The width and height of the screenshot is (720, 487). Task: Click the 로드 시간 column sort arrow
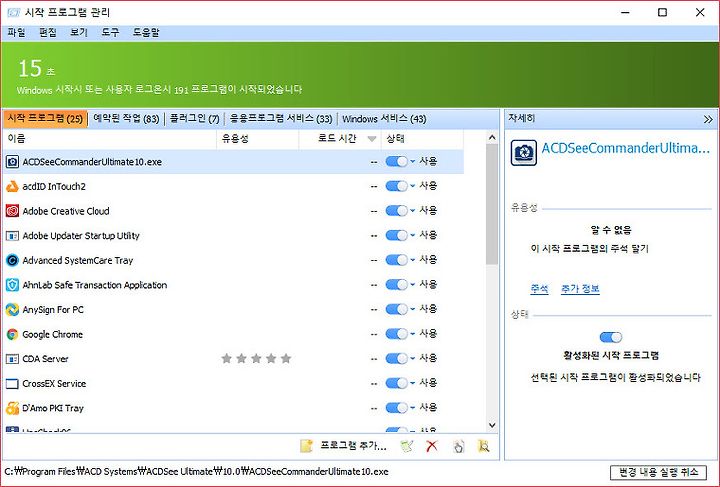point(372,139)
